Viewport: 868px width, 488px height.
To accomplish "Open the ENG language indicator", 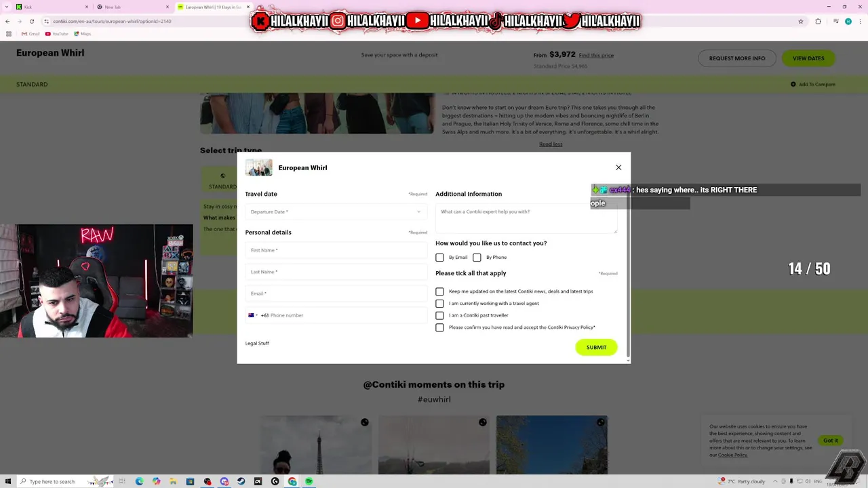I will (x=818, y=481).
